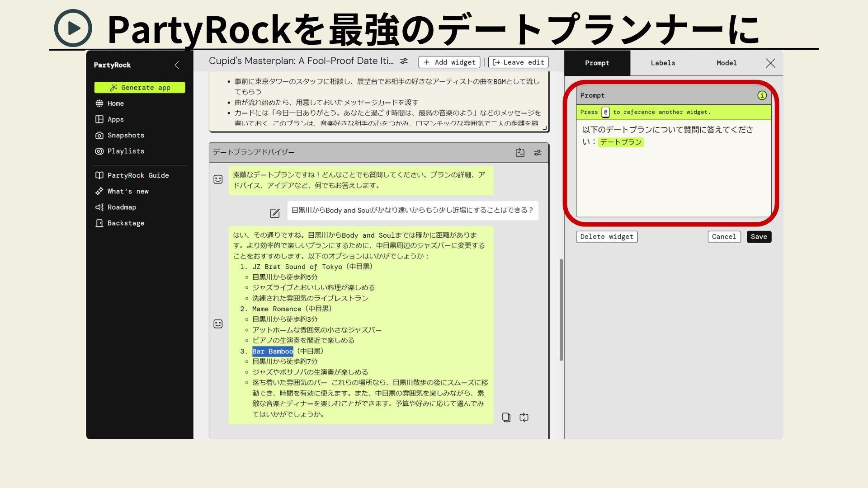Click the PartyRock logo text

click(x=112, y=65)
